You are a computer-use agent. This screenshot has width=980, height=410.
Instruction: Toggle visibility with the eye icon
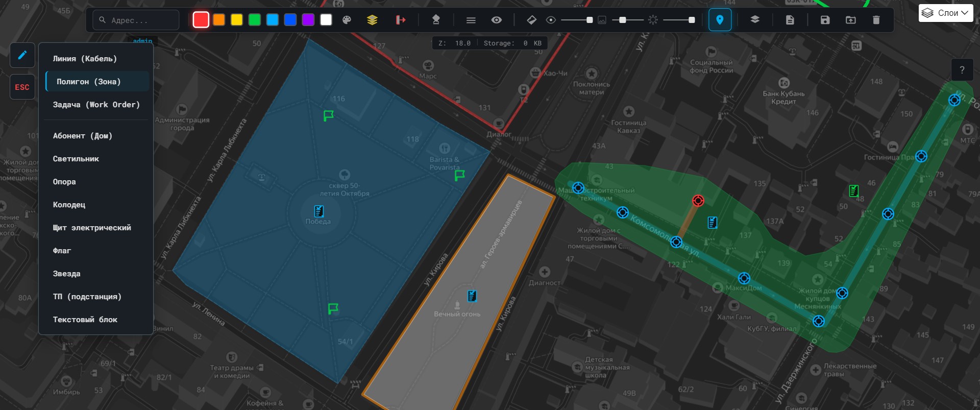coord(496,20)
